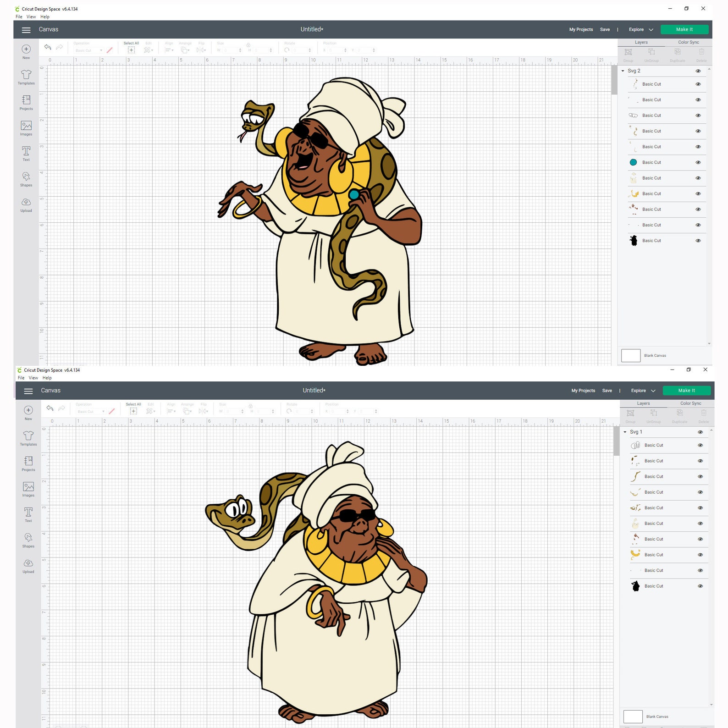Open the hamburger menu in the Svg 1 window
Screen dimensions: 728x728
(x=28, y=391)
